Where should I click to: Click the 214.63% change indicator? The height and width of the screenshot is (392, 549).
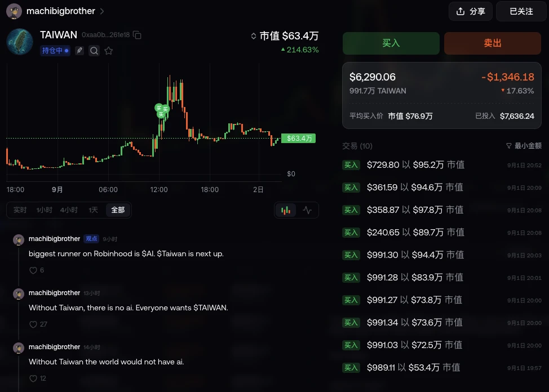pos(300,50)
